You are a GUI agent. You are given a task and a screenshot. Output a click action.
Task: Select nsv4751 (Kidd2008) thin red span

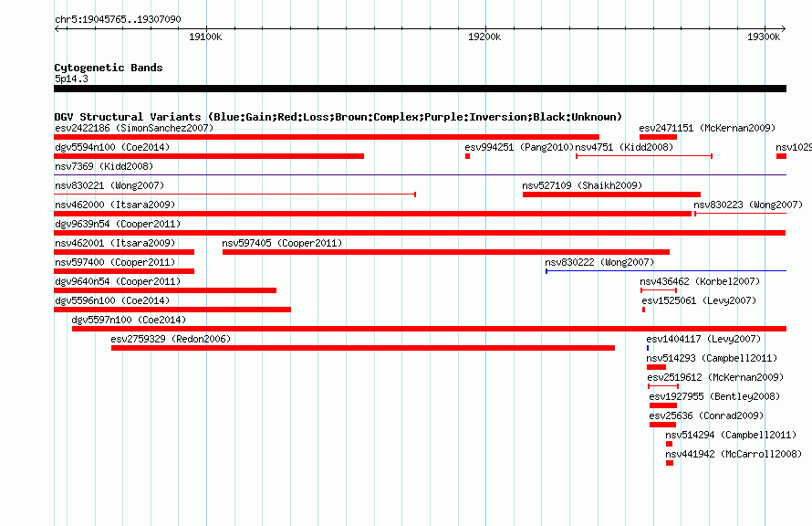point(644,156)
